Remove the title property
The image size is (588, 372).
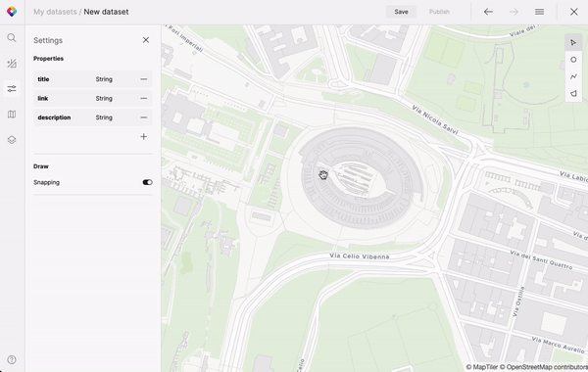(144, 79)
